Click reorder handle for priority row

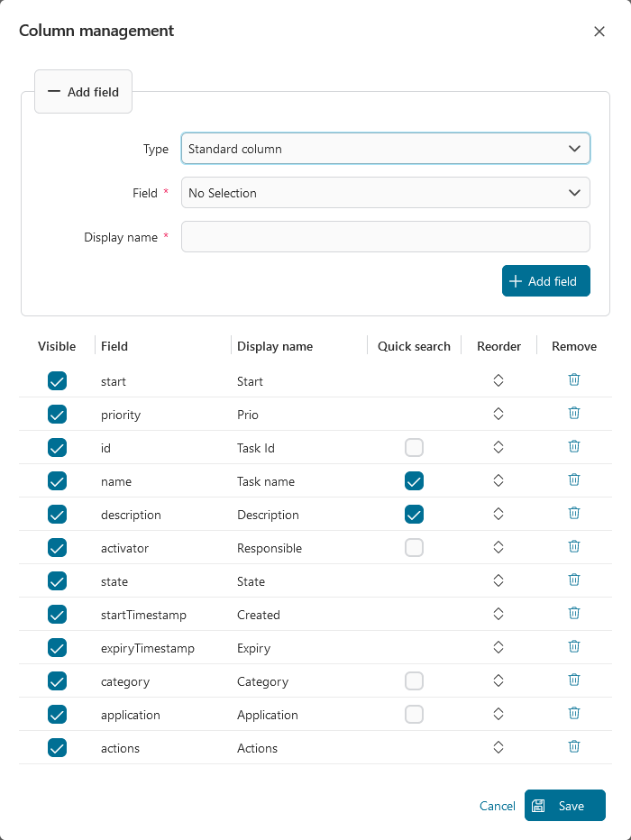[x=498, y=414]
